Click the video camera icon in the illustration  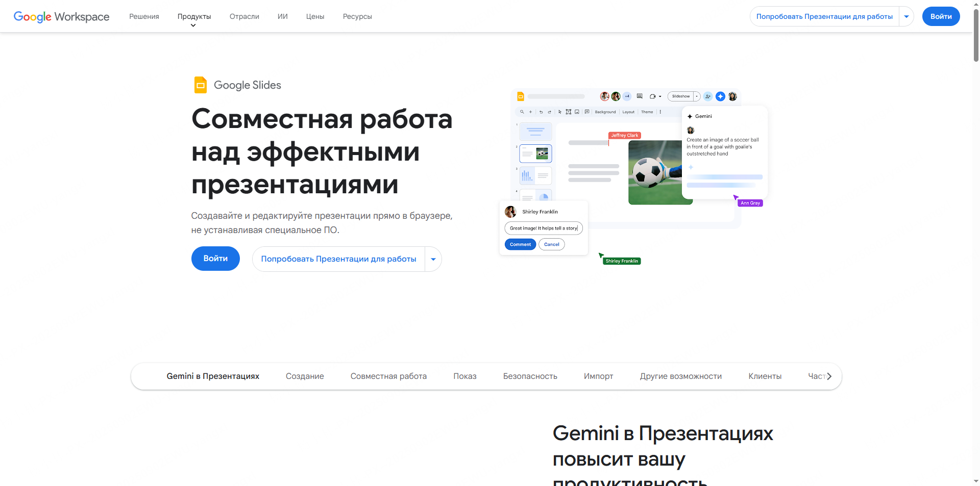point(653,96)
